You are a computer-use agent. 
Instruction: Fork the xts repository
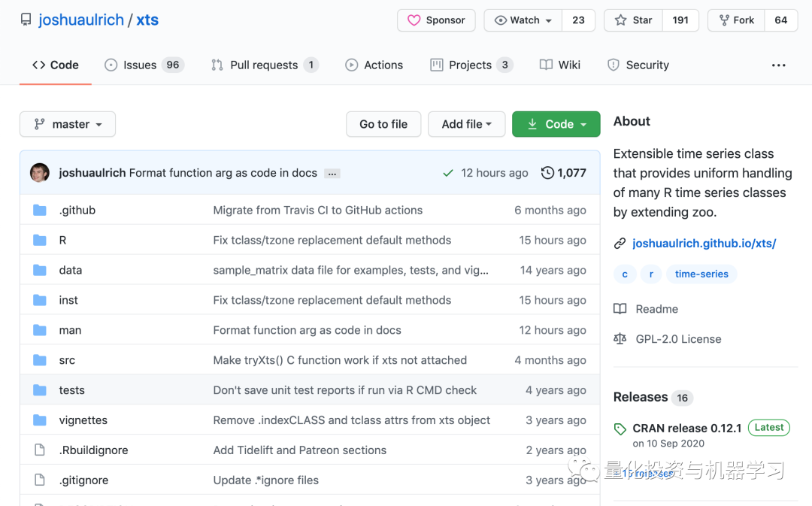[736, 20]
